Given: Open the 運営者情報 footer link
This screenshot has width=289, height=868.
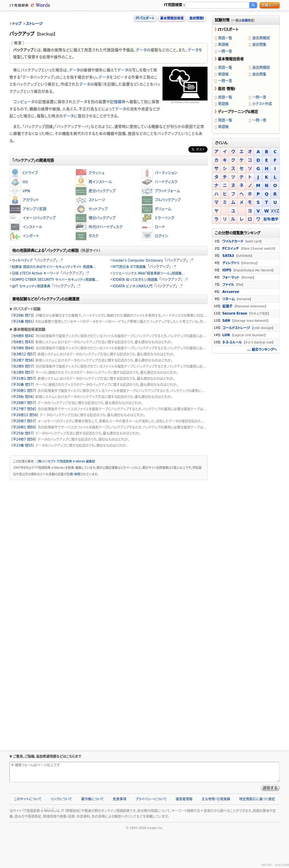Looking at the screenshot, I should pyautogui.click(x=184, y=799).
